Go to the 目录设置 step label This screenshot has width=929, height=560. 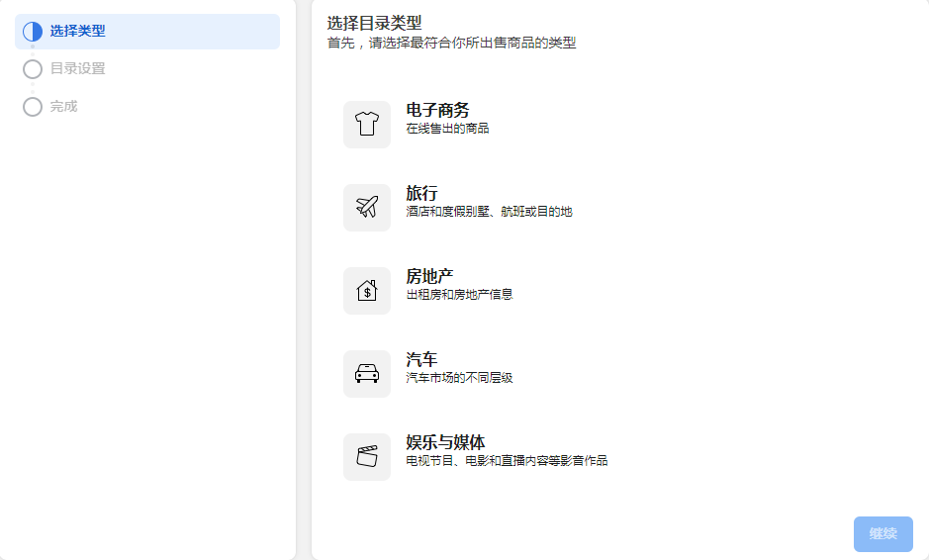(x=77, y=69)
